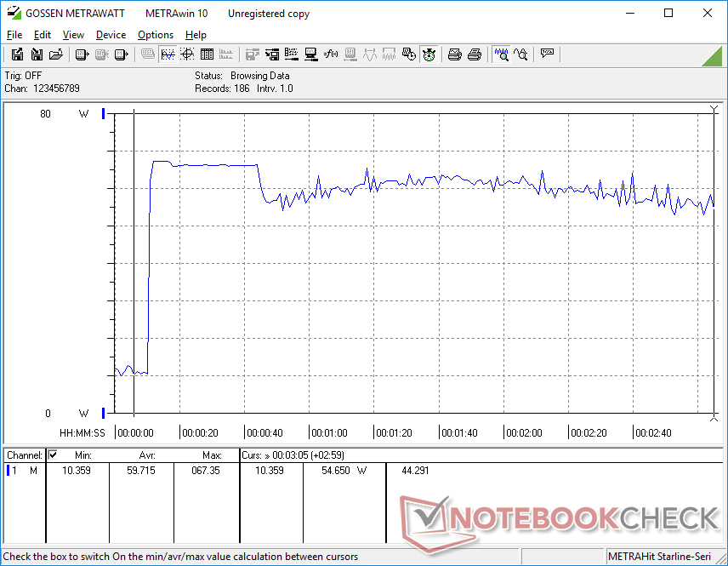Image resolution: width=728 pixels, height=566 pixels.
Task: Click the Records: 186 status text
Action: click(x=222, y=89)
